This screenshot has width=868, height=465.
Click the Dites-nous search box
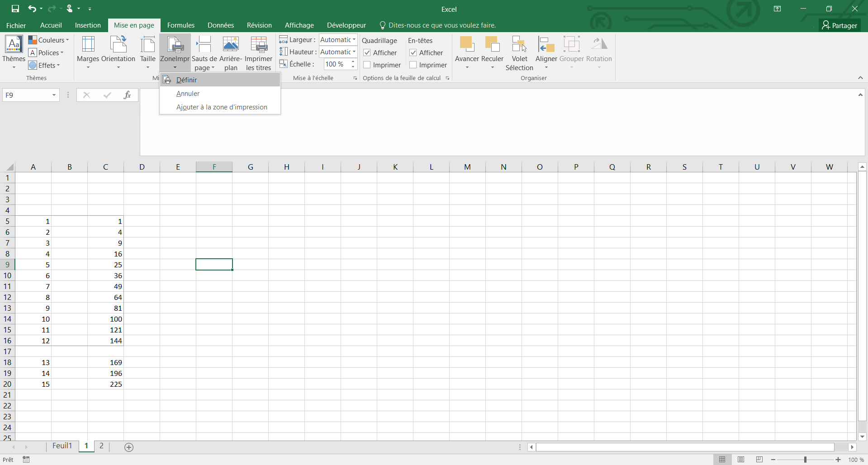pos(438,25)
